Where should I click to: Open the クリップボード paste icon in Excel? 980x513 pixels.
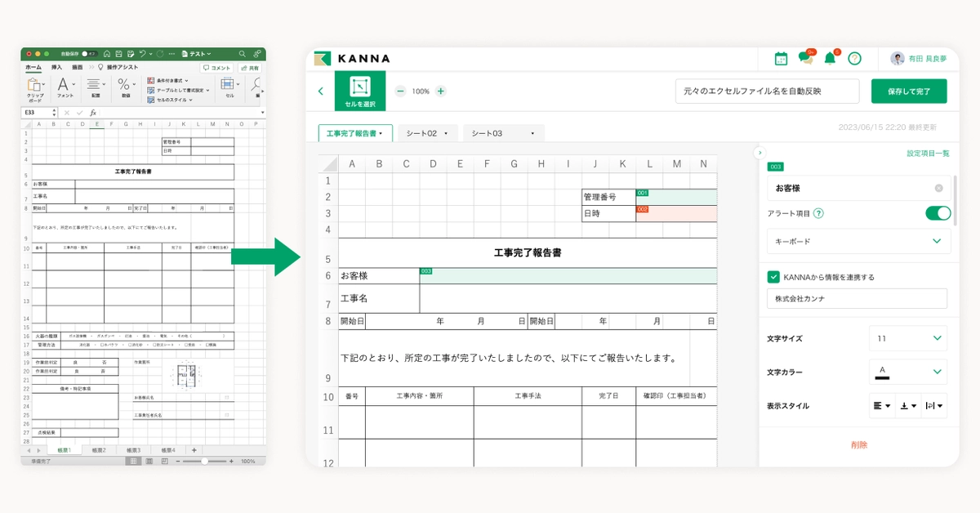(33, 85)
